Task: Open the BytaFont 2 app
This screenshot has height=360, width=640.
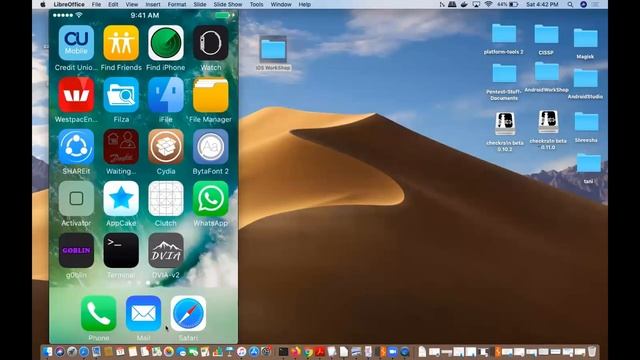Action: tap(211, 147)
